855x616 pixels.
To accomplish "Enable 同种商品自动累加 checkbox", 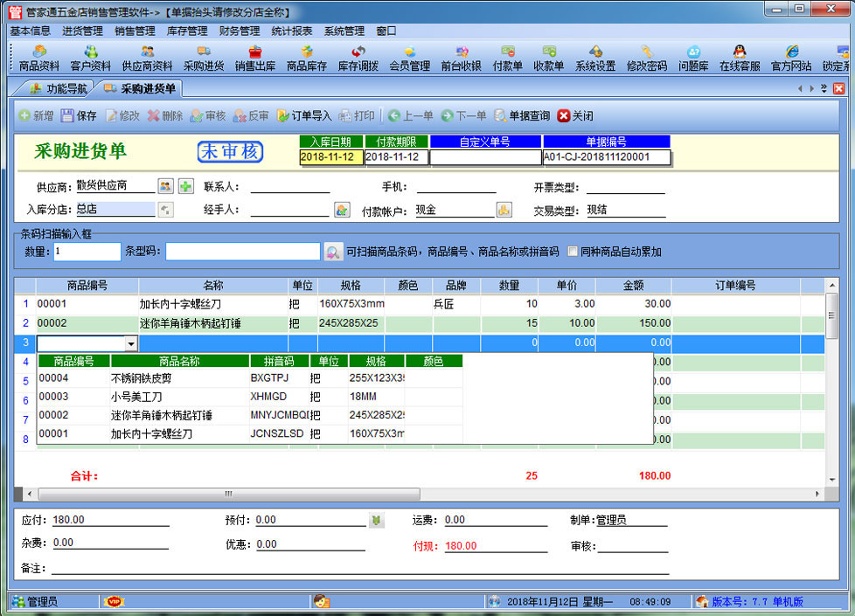I will 573,252.
